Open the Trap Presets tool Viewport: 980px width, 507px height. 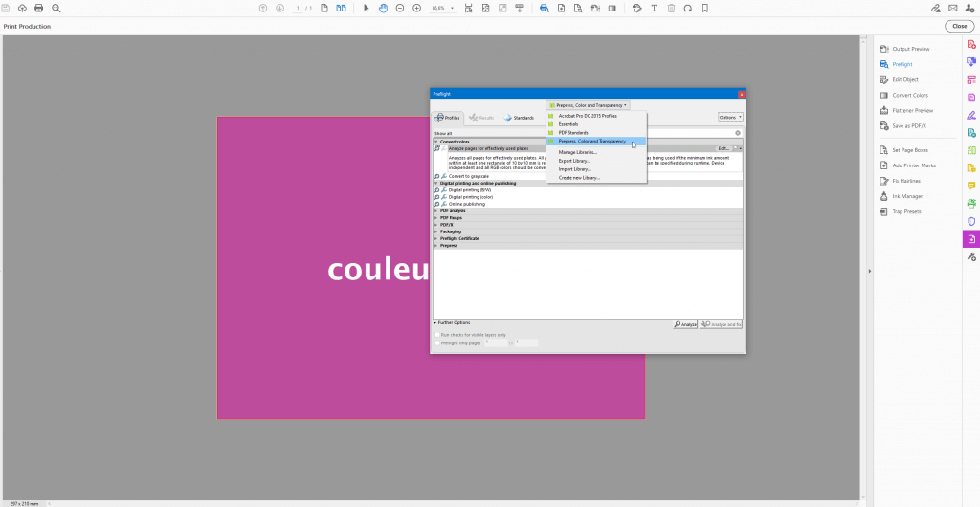(906, 211)
